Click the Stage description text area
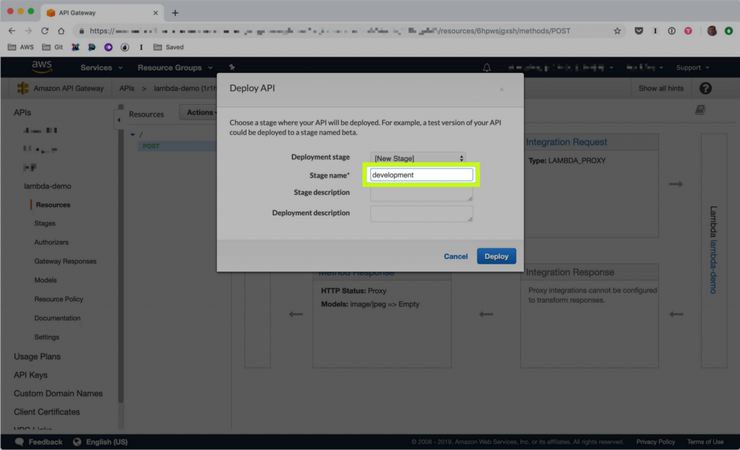The image size is (740, 450). click(421, 194)
